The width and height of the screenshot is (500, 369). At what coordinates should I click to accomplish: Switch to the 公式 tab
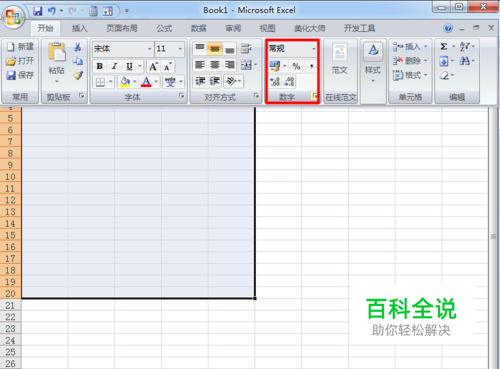tap(164, 28)
